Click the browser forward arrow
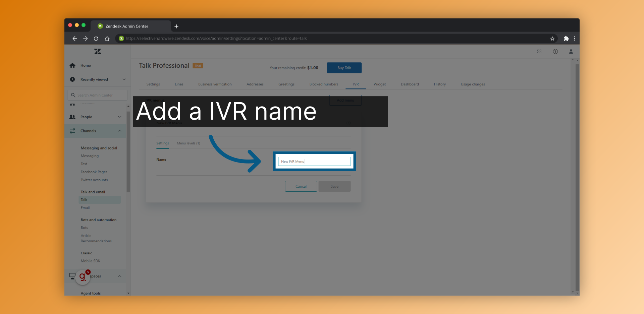 pos(86,39)
